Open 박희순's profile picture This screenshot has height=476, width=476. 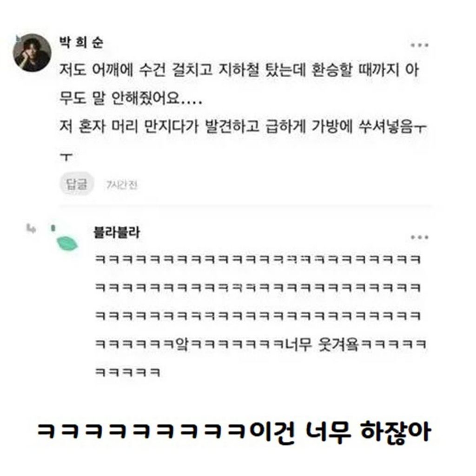pyautogui.click(x=32, y=53)
